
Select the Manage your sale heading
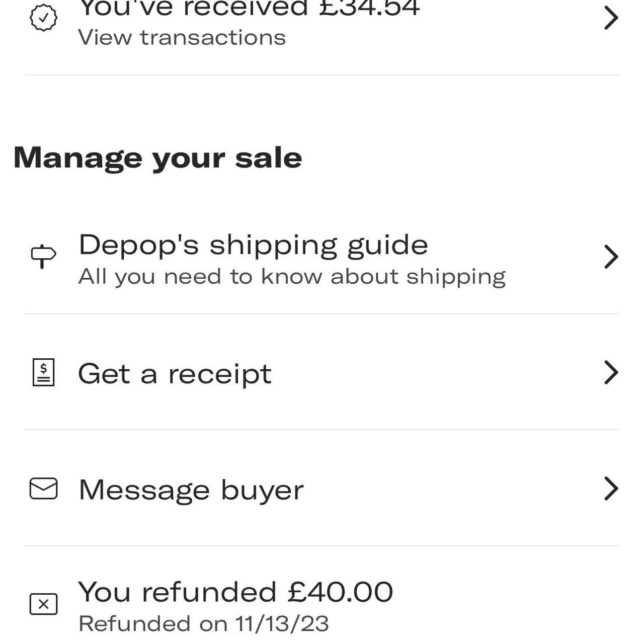point(158,157)
